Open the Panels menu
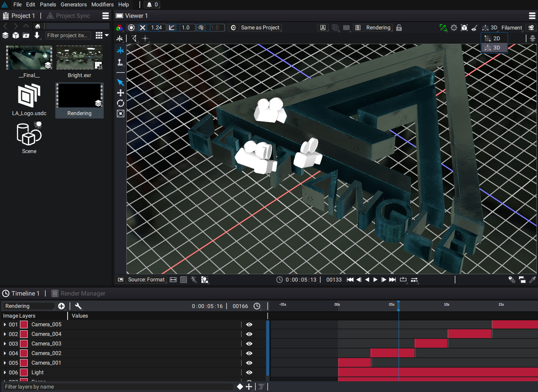Image resolution: width=538 pixels, height=392 pixels. click(x=48, y=5)
